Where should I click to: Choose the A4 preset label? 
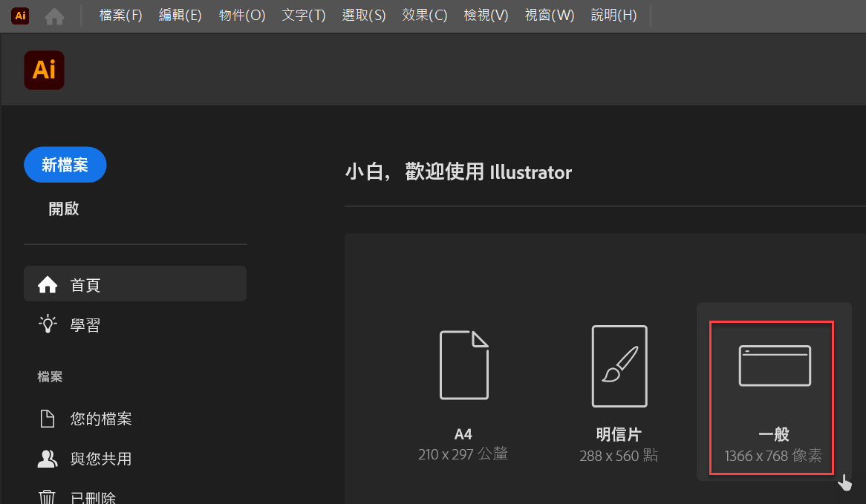(x=463, y=434)
